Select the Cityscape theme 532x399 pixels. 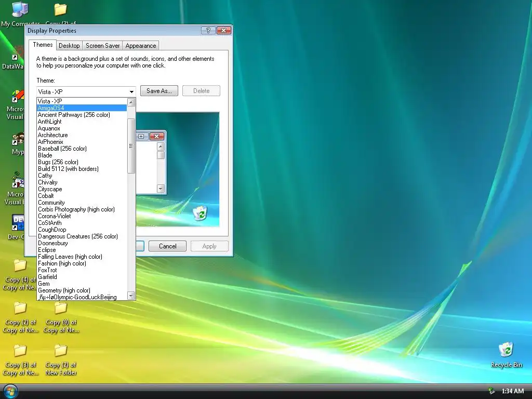(82, 189)
